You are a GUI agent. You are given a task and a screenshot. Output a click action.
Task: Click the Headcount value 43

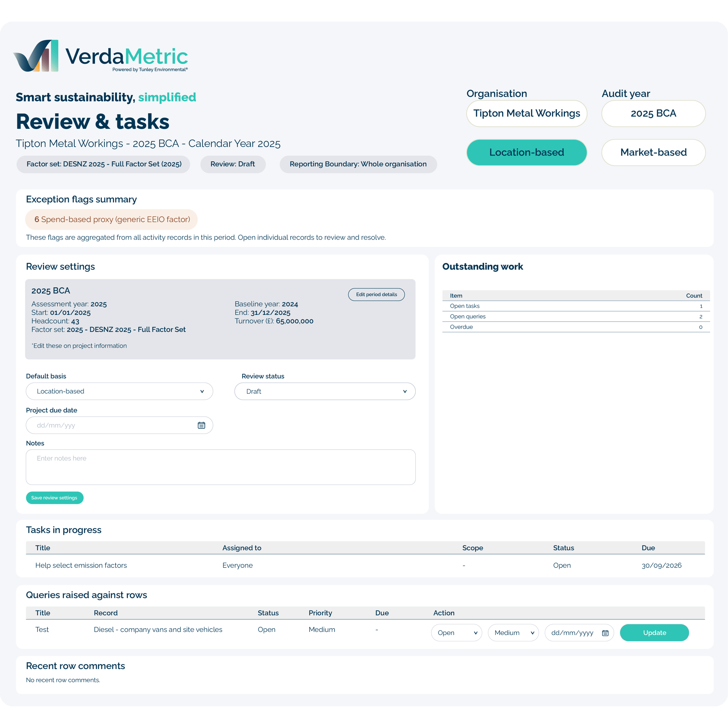(75, 321)
